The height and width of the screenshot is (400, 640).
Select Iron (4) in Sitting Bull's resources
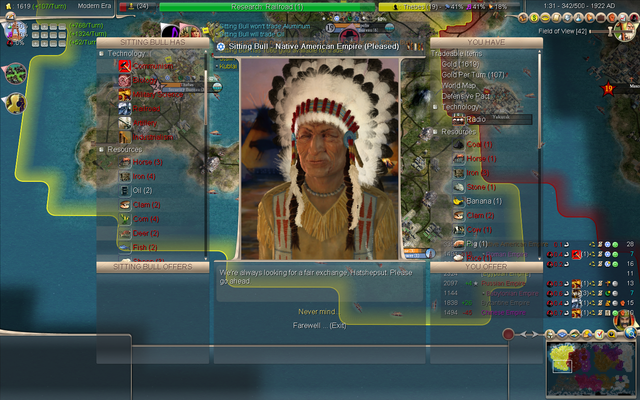[144, 176]
